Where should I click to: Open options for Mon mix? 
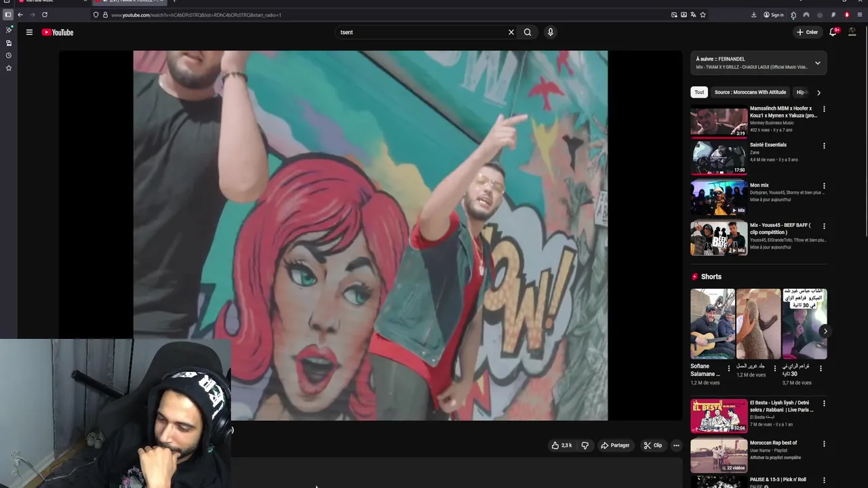tap(824, 186)
